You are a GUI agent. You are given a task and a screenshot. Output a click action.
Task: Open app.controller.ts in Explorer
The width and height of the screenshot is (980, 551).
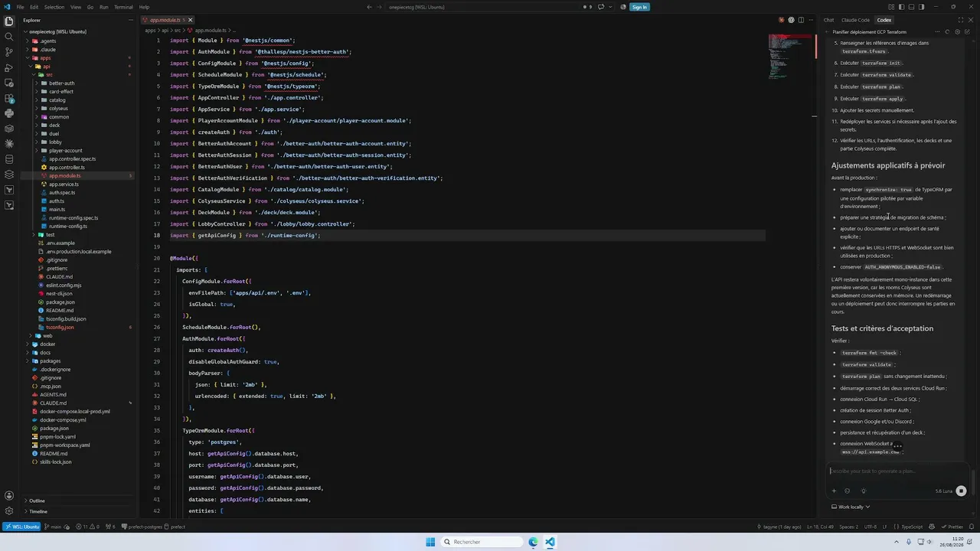point(67,167)
